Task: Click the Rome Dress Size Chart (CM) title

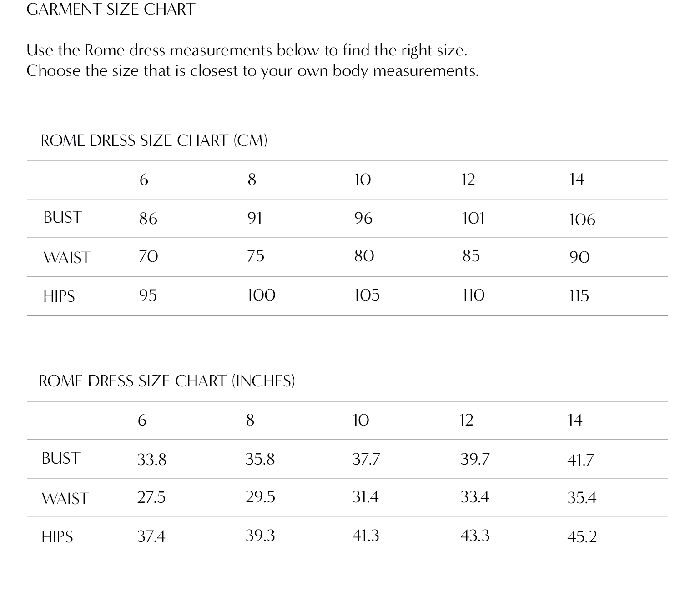Action: point(154,140)
